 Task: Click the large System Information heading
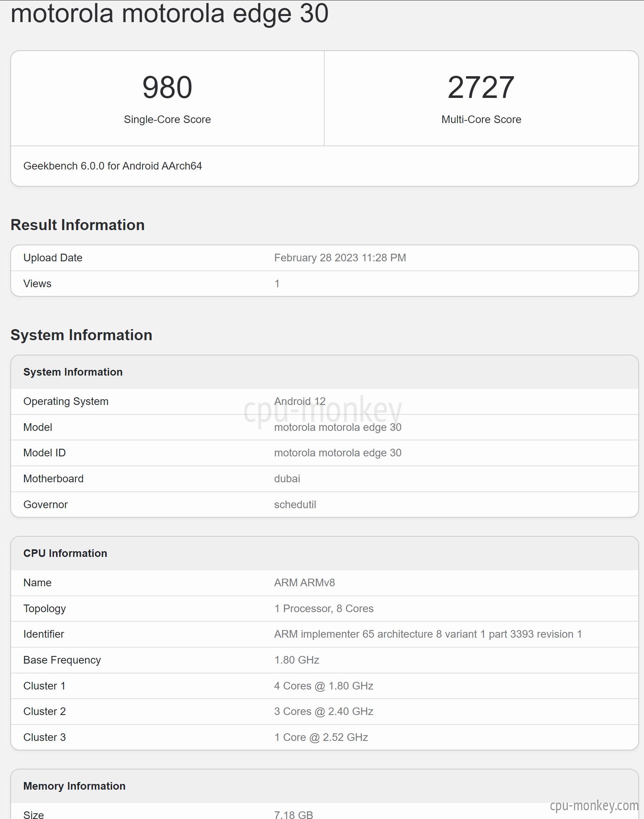pyautogui.click(x=82, y=335)
